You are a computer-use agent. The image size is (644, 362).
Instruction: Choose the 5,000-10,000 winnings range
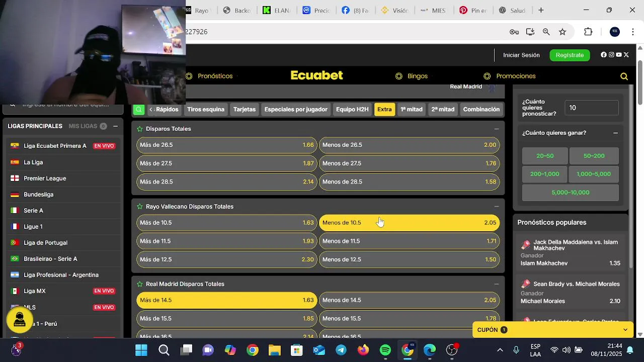(x=571, y=193)
